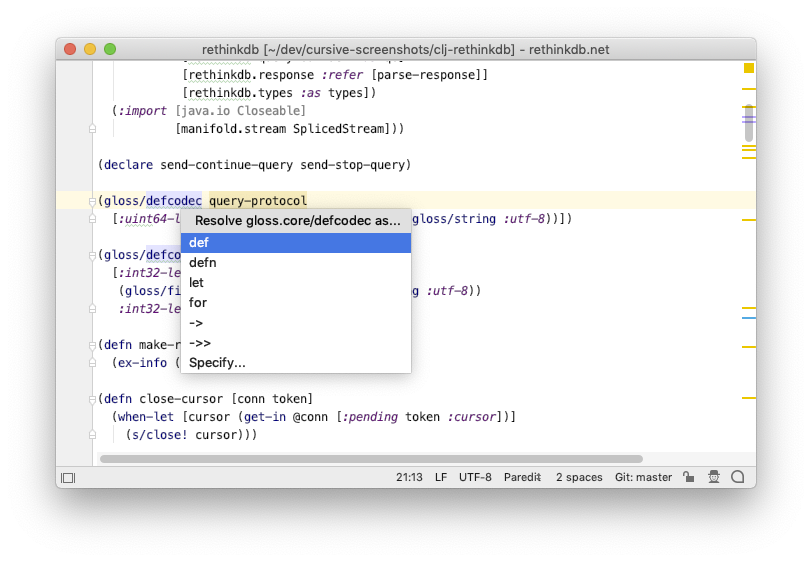Screen dimensions: 812x562
Task: Open the '2 spaces' indent settings
Action: tap(579, 477)
